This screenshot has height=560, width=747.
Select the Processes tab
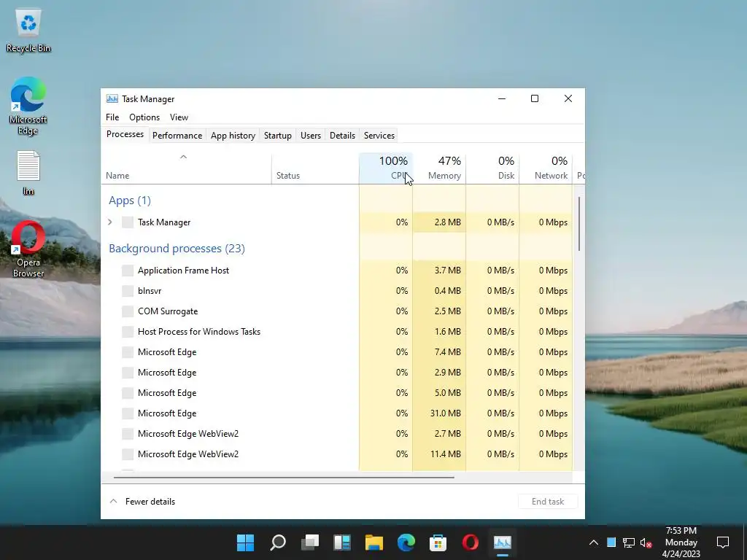tap(125, 134)
